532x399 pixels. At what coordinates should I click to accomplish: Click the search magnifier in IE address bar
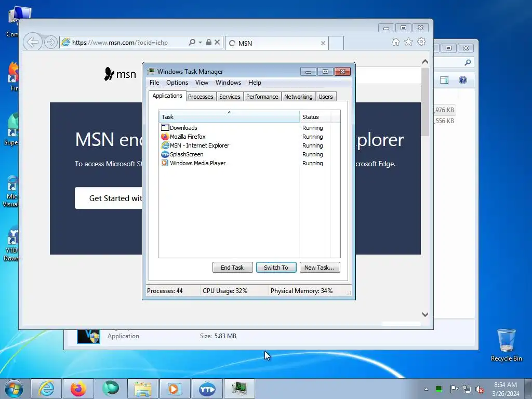[192, 42]
